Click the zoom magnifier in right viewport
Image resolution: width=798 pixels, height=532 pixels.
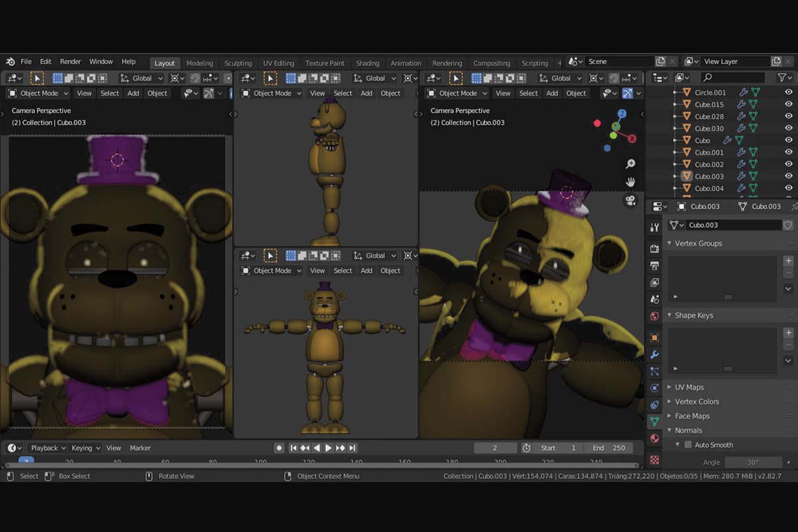(x=630, y=164)
